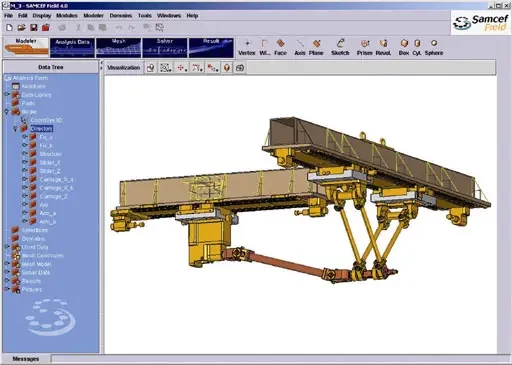
Task: Expand the Mesh Model node
Action: click(x=7, y=264)
